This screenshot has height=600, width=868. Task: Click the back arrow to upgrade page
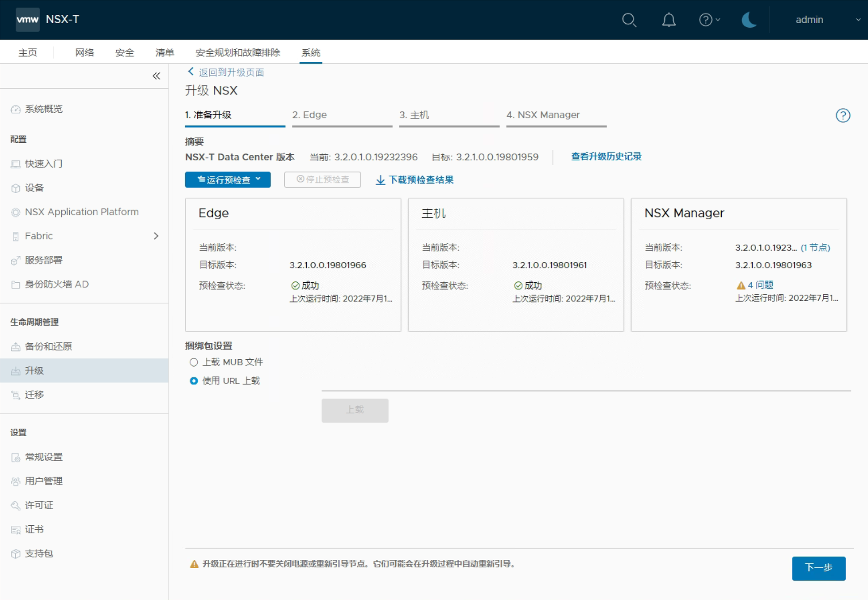pyautogui.click(x=191, y=72)
